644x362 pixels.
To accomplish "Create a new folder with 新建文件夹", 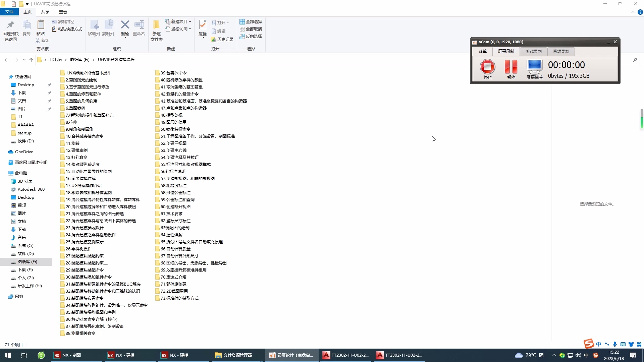I will tap(156, 30).
